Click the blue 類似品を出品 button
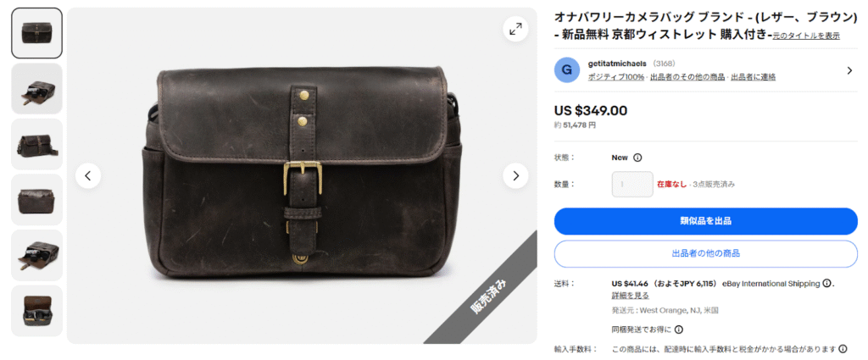868x360 pixels. [x=706, y=221]
